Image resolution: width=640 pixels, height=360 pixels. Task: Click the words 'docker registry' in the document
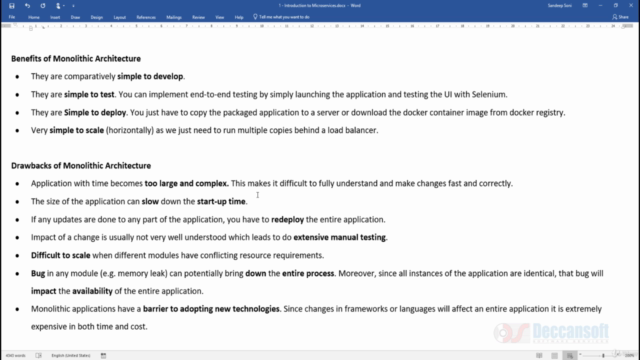[537, 112]
